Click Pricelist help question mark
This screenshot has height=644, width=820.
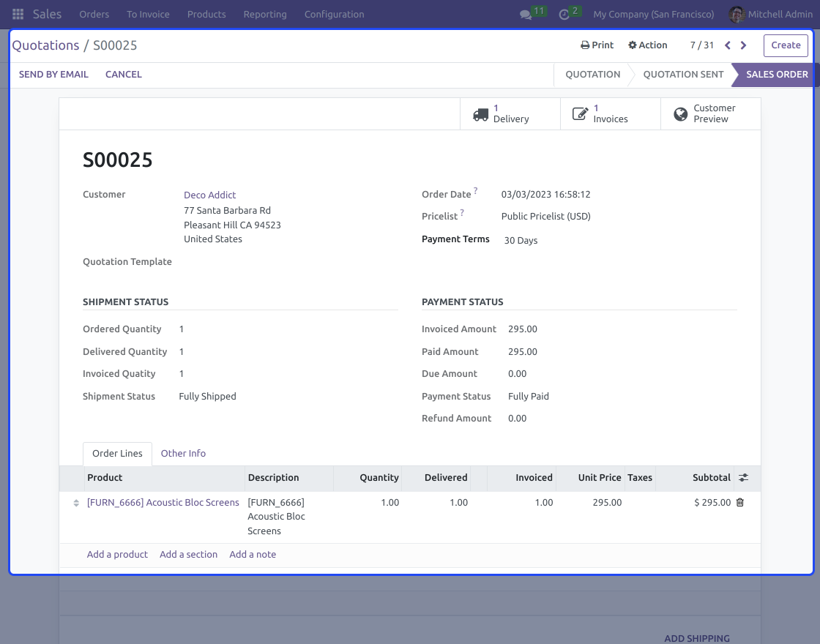click(462, 213)
